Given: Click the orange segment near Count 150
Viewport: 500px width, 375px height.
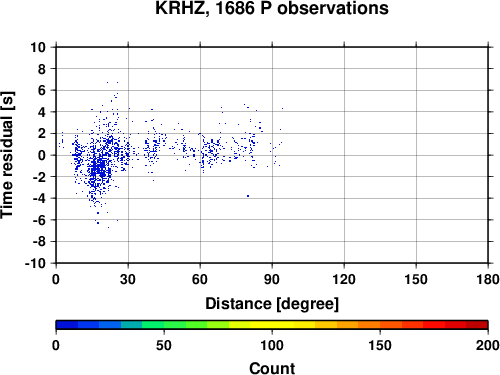Looking at the screenshot, I should click(x=380, y=325).
